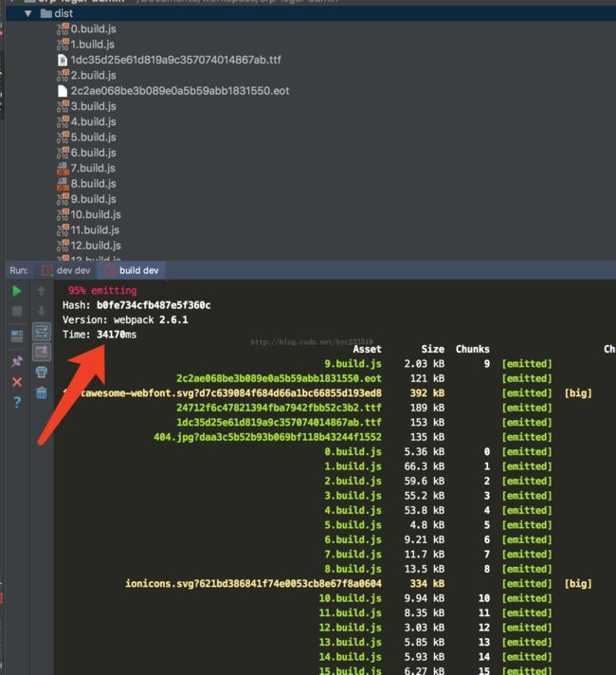Select the build dev tab

[132, 270]
